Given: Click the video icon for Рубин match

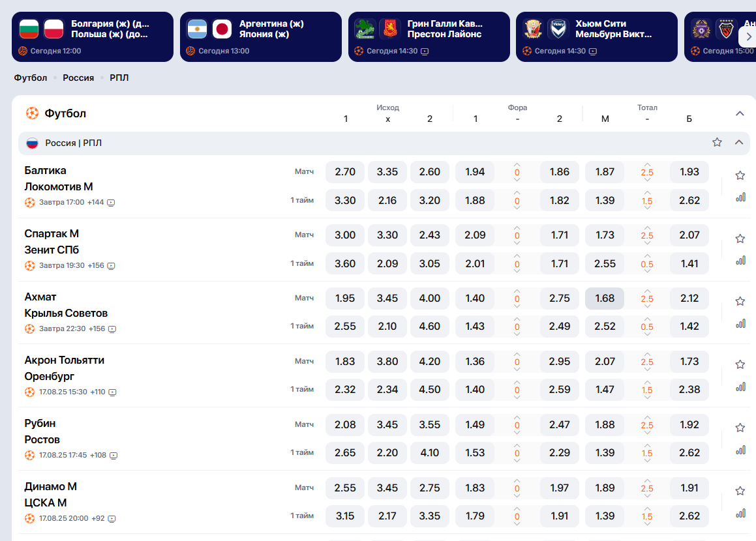Looking at the screenshot, I should [113, 455].
